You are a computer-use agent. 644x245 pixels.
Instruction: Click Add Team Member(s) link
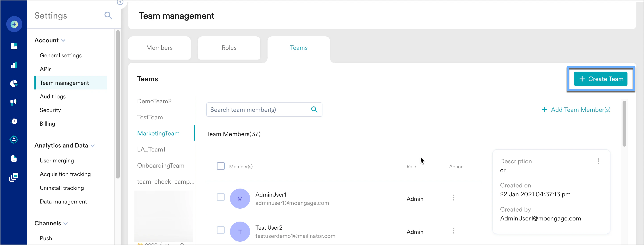point(576,110)
